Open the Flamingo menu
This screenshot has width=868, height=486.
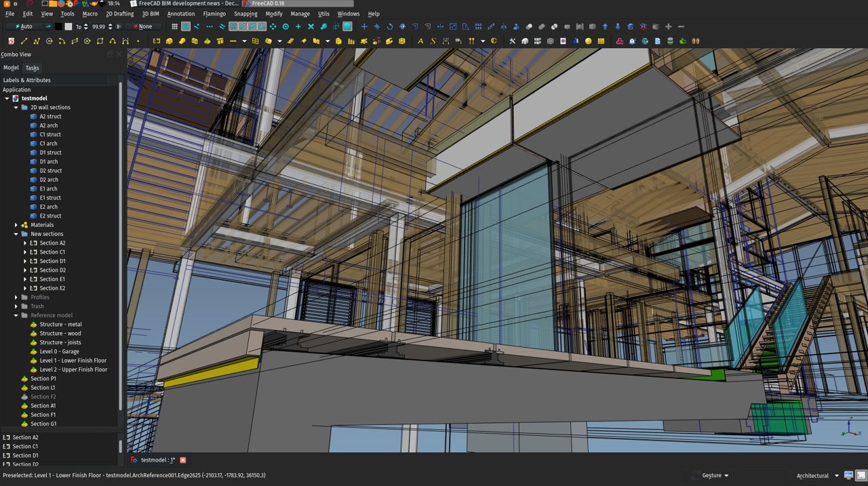click(x=214, y=14)
